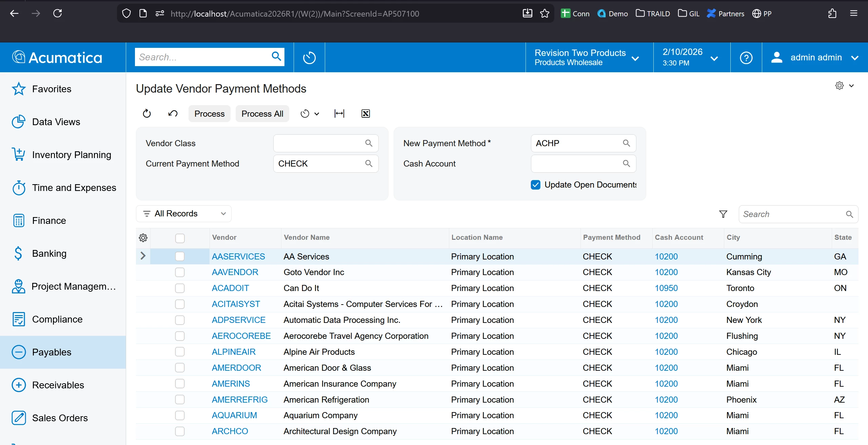Open the ALPINEAIR vendor link

click(x=234, y=352)
